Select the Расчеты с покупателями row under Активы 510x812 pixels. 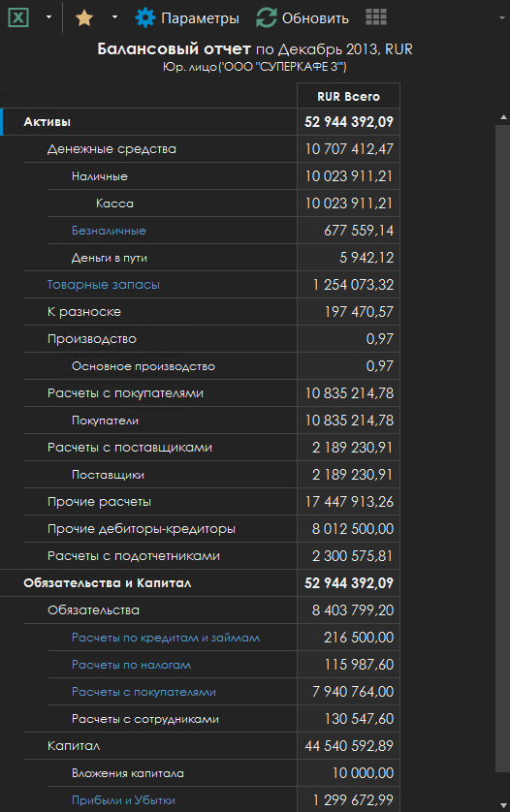coord(211,393)
